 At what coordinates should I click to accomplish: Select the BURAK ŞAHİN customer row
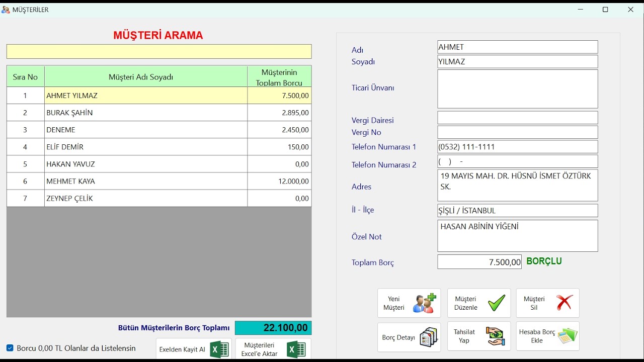[x=159, y=113]
